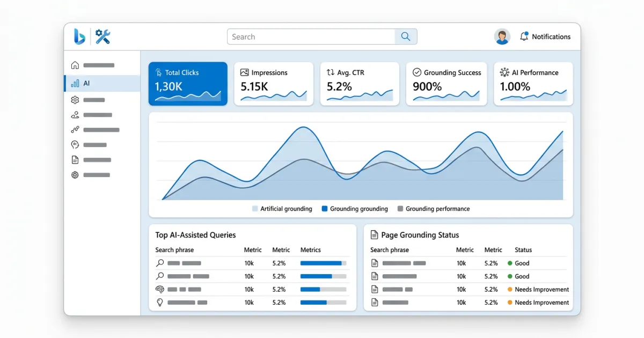The width and height of the screenshot is (644, 338).
Task: Click the 5.15K Impressions value
Action: (x=254, y=86)
